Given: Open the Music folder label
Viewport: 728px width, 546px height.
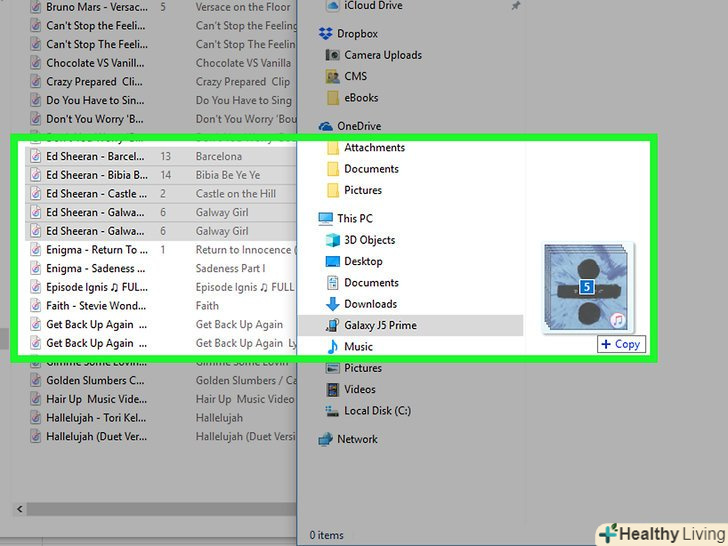Looking at the screenshot, I should pyautogui.click(x=358, y=347).
